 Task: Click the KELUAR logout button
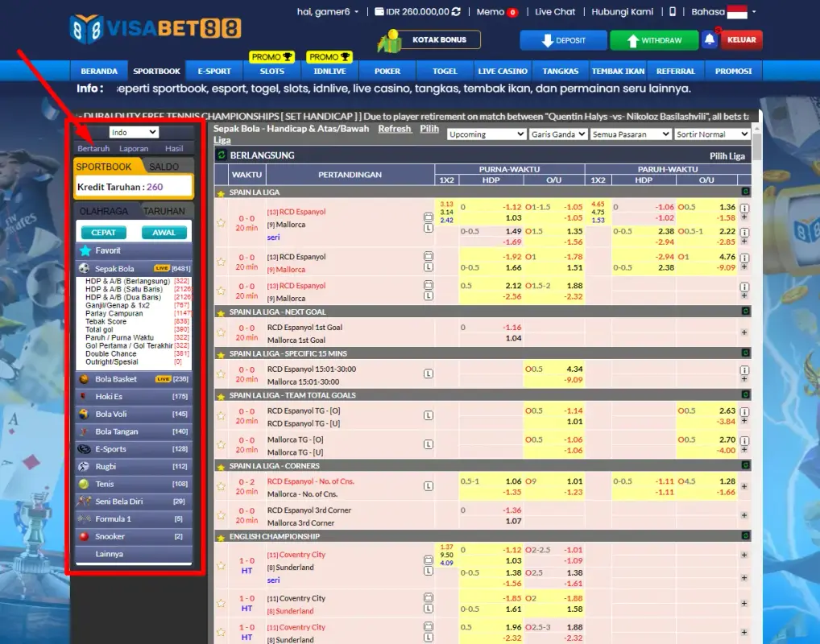pyautogui.click(x=742, y=39)
